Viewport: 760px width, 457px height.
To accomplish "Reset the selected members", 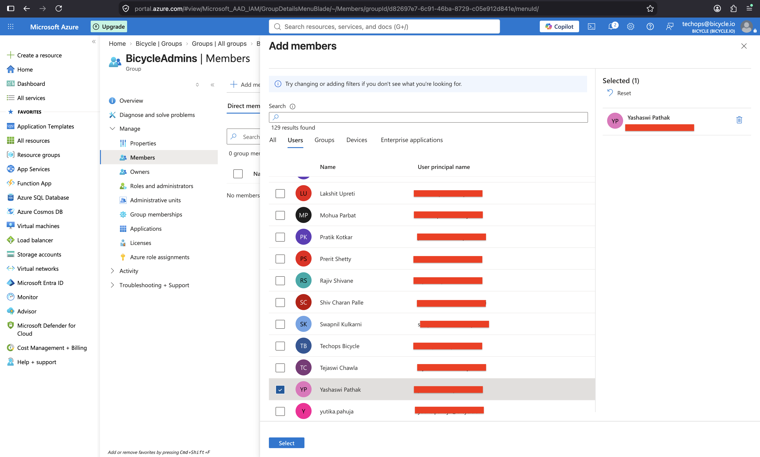I will [619, 93].
